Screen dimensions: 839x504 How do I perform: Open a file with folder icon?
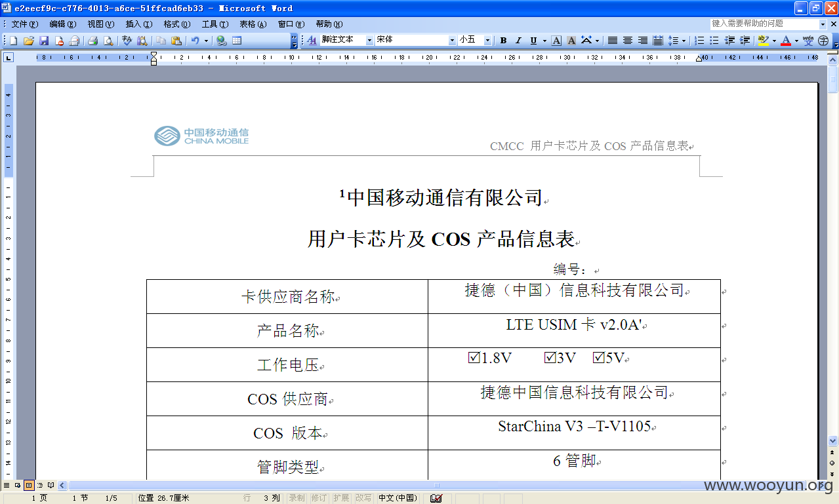(29, 41)
